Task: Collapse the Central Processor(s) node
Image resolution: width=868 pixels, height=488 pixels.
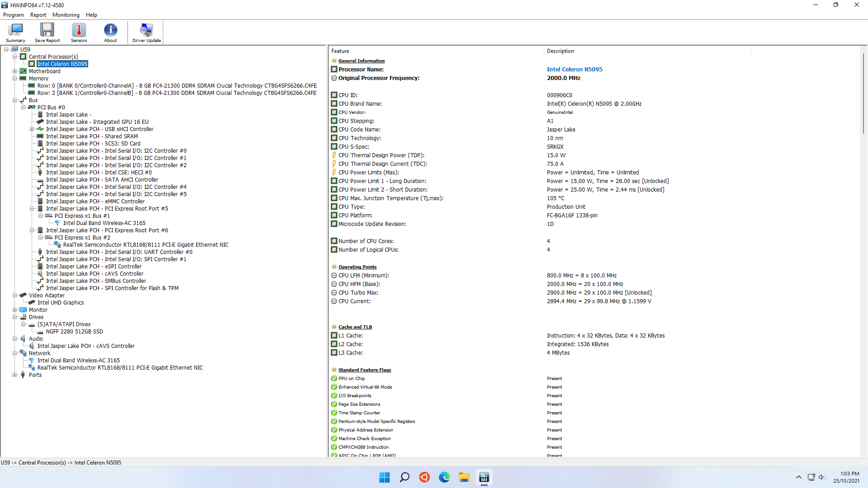Action: click(x=14, y=57)
